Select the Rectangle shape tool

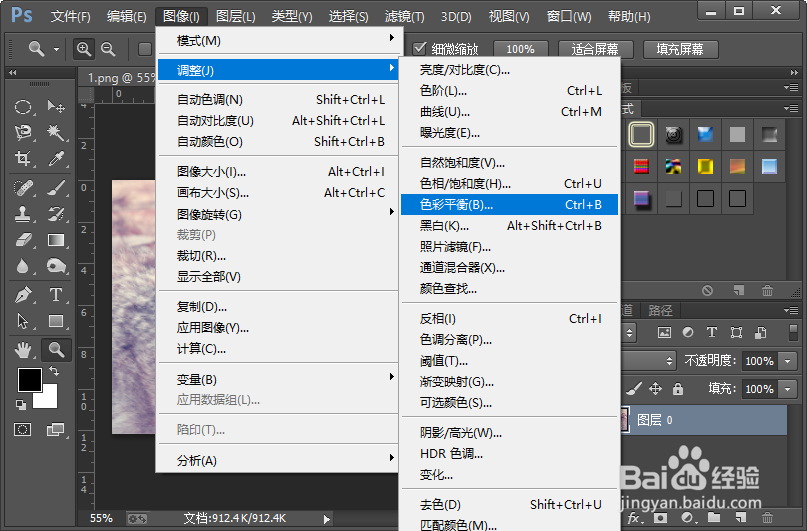(56, 321)
